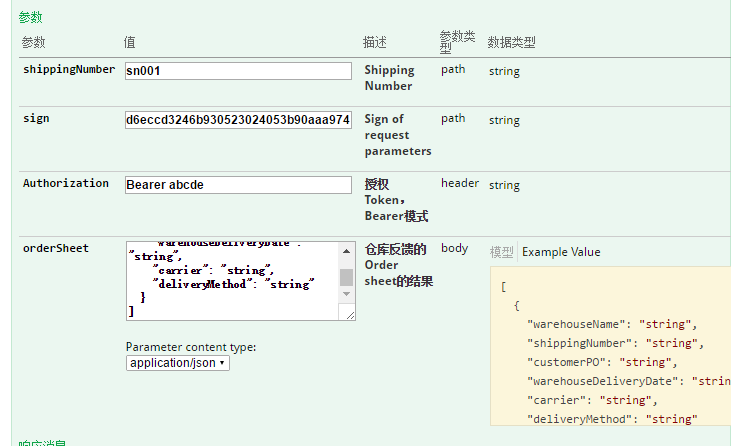736x446 pixels.
Task: Switch to the 模型 tab
Action: coord(501,252)
